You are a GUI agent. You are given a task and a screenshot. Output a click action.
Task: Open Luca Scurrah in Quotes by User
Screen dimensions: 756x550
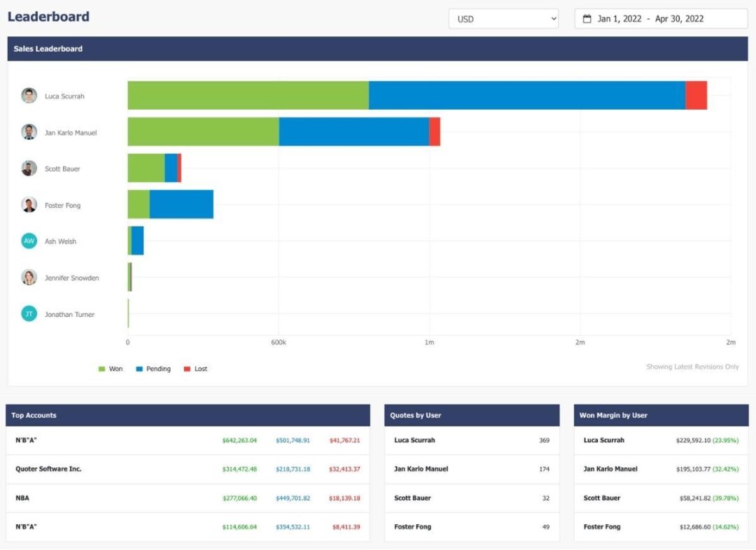click(414, 440)
